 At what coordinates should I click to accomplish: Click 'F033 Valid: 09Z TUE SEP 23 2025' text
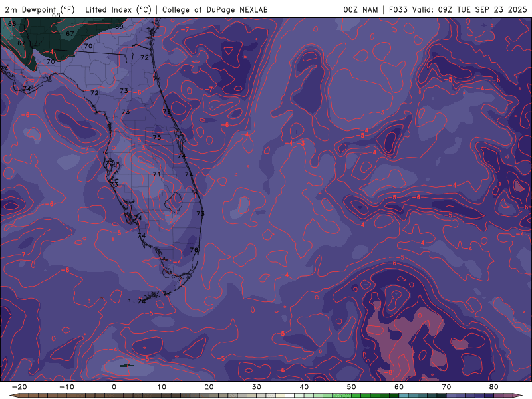458,9
